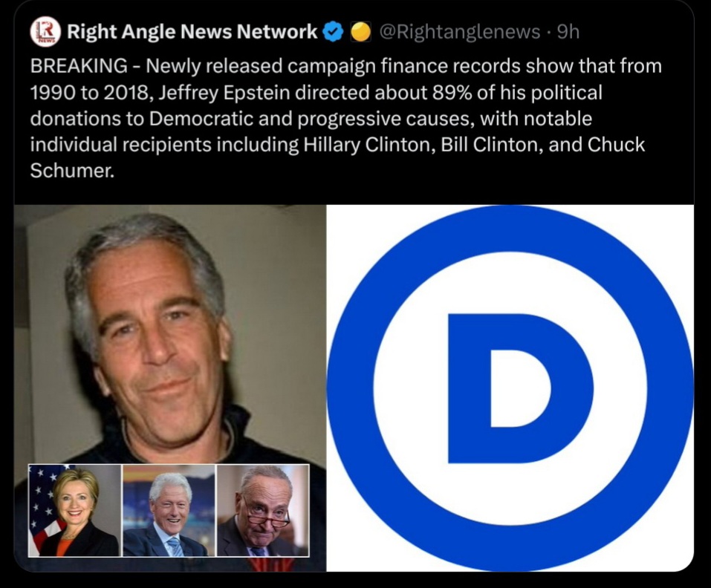This screenshot has height=588, width=711.
Task: Click the word Schumer ending the post
Action: [72, 171]
